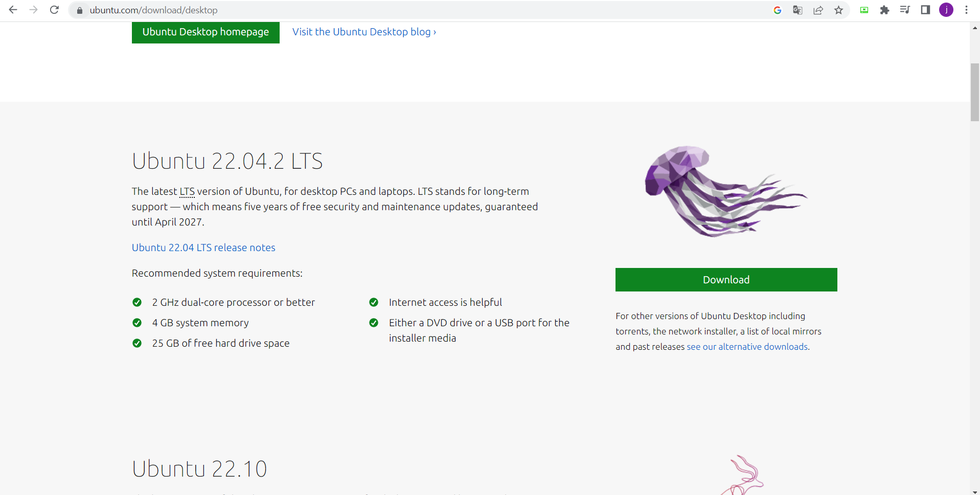Click "25 GB of free hard drive space" text
This screenshot has height=495, width=980.
[x=221, y=343]
